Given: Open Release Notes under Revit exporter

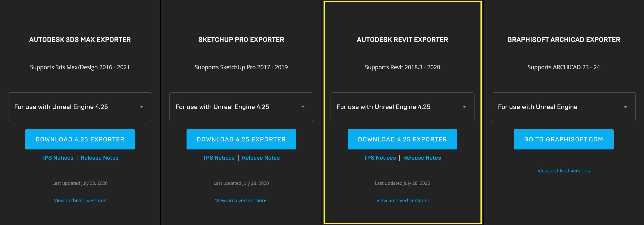Looking at the screenshot, I should click(x=422, y=158).
